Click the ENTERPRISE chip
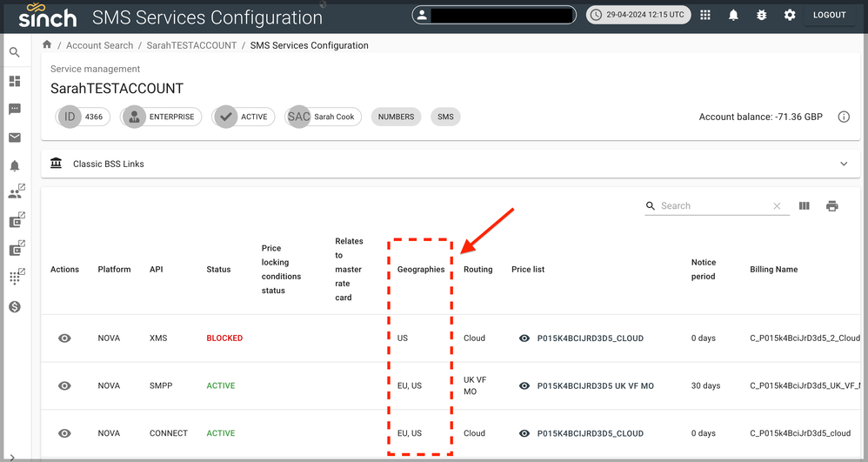This screenshot has height=462, width=868. click(161, 117)
